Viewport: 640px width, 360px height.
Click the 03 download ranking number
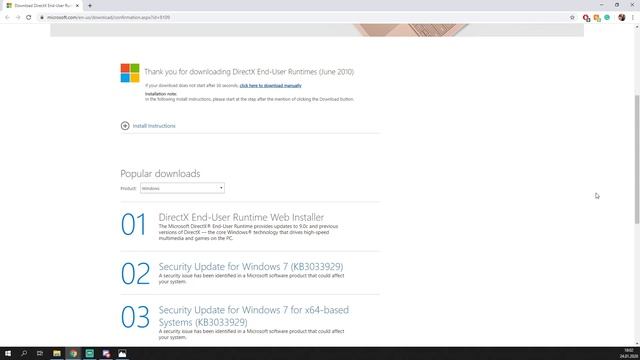pos(136,317)
